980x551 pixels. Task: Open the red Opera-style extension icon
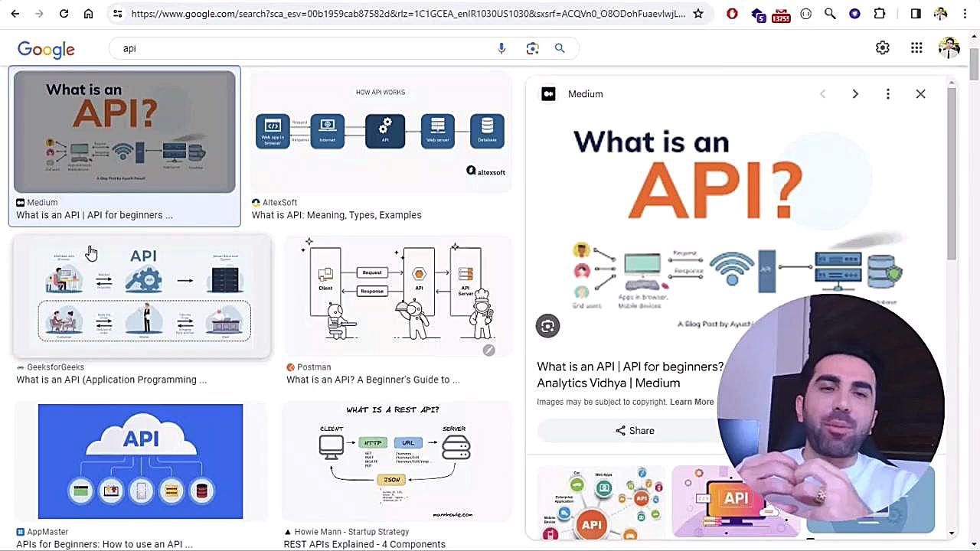(733, 14)
